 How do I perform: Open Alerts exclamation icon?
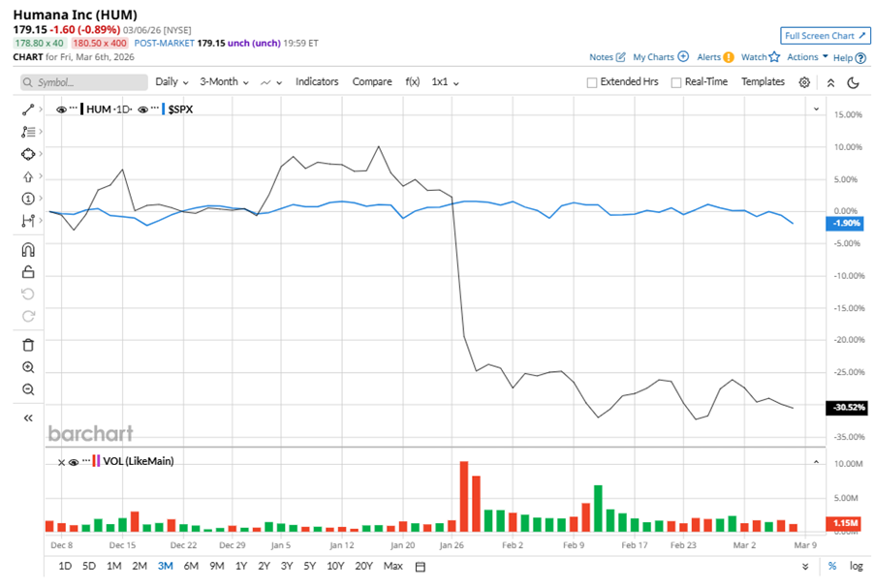pyautogui.click(x=728, y=57)
